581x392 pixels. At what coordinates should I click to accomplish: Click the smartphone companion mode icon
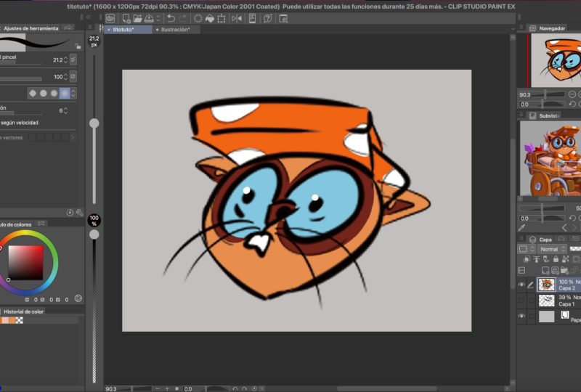pos(252,19)
